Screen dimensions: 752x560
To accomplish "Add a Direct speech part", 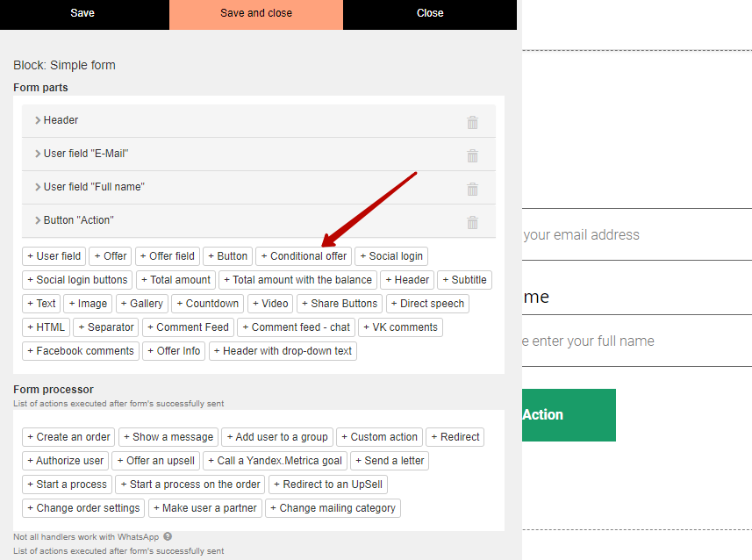I will 427,304.
